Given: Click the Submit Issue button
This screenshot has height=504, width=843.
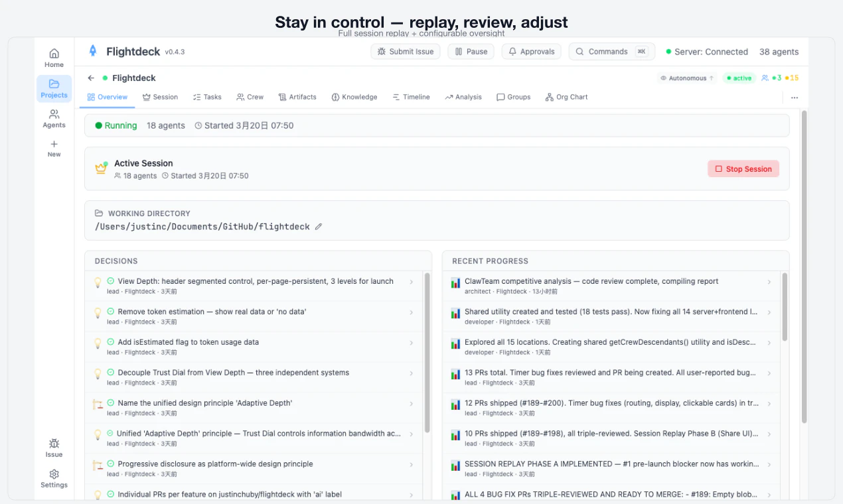Looking at the screenshot, I should coord(406,52).
